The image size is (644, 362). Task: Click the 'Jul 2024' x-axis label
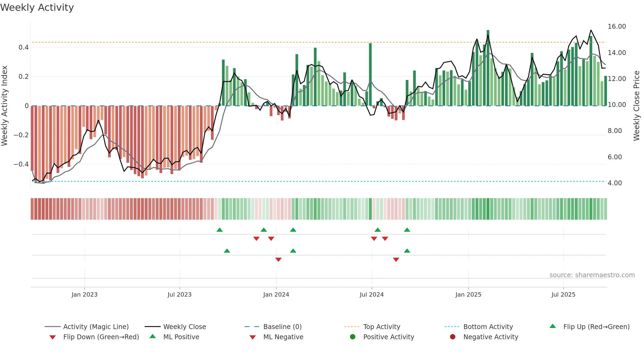(372, 295)
